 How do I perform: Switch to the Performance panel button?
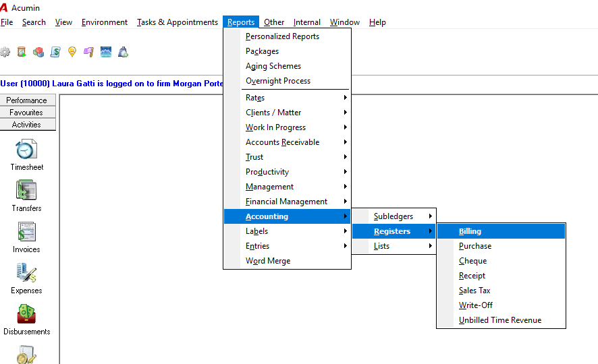coord(28,100)
